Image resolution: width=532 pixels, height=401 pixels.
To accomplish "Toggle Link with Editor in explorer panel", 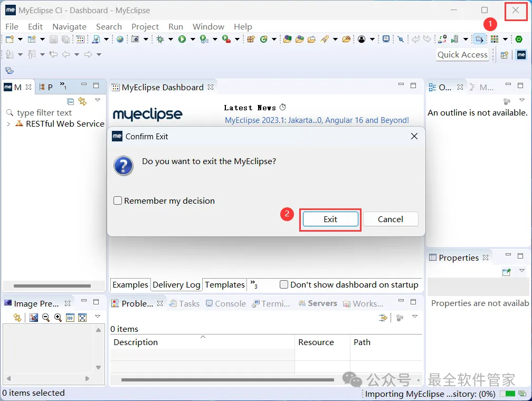I will tap(82, 101).
